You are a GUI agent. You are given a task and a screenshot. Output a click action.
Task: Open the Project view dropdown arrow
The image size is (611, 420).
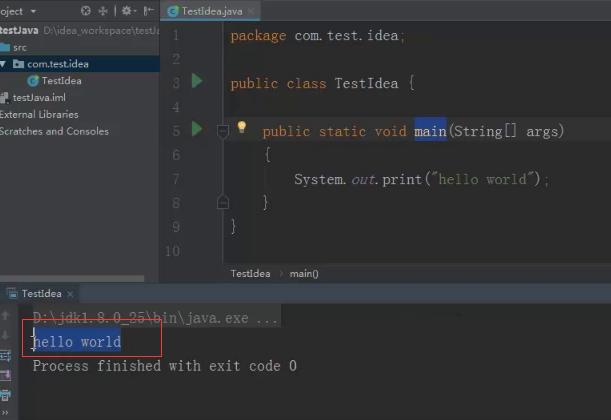point(34,11)
